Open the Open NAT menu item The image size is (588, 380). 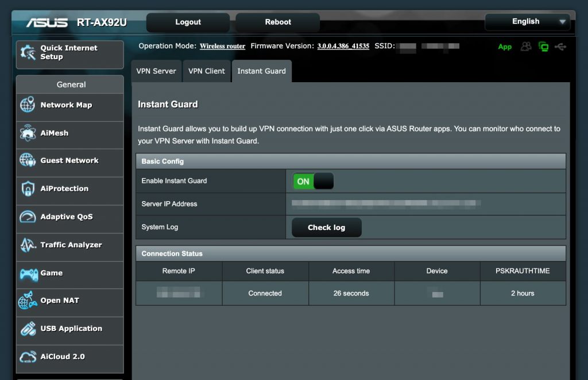pyautogui.click(x=69, y=303)
